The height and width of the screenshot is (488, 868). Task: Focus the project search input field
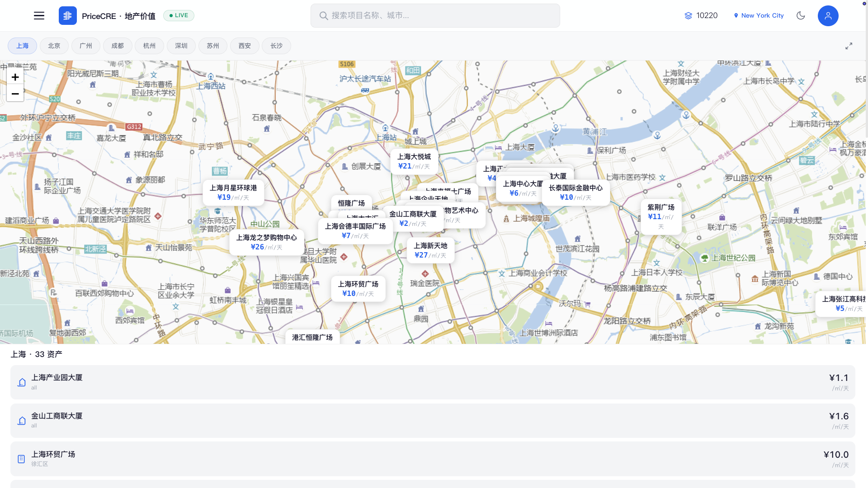[x=435, y=16]
